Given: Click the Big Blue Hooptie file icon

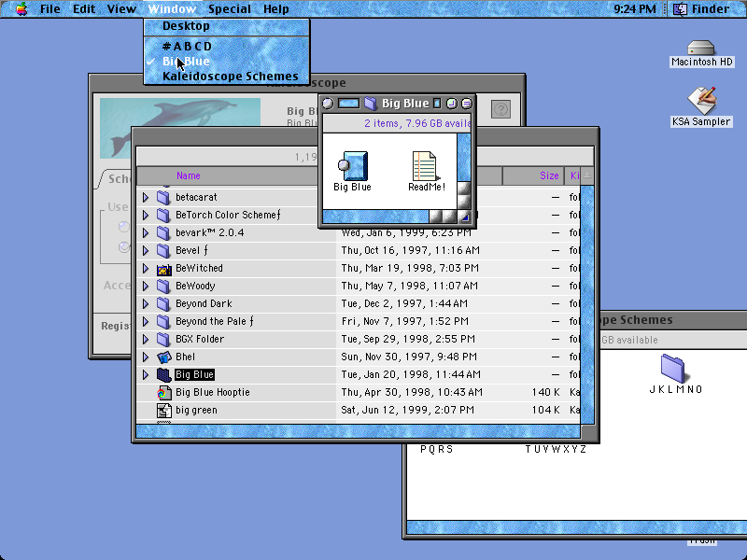Looking at the screenshot, I should tap(164, 392).
